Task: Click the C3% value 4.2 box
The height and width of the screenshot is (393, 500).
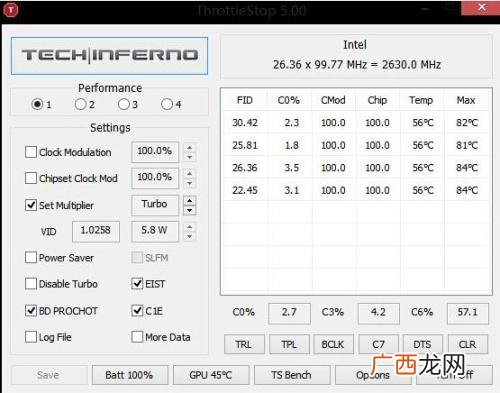Action: click(379, 313)
